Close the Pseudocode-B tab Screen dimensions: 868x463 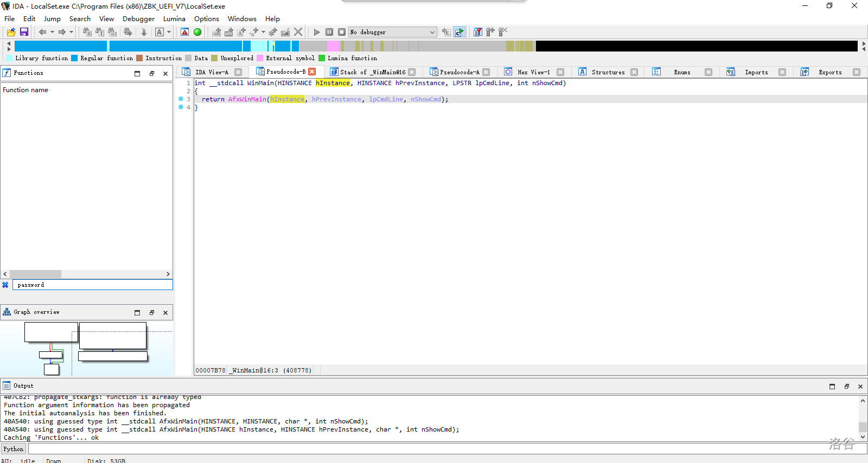pyautogui.click(x=312, y=72)
